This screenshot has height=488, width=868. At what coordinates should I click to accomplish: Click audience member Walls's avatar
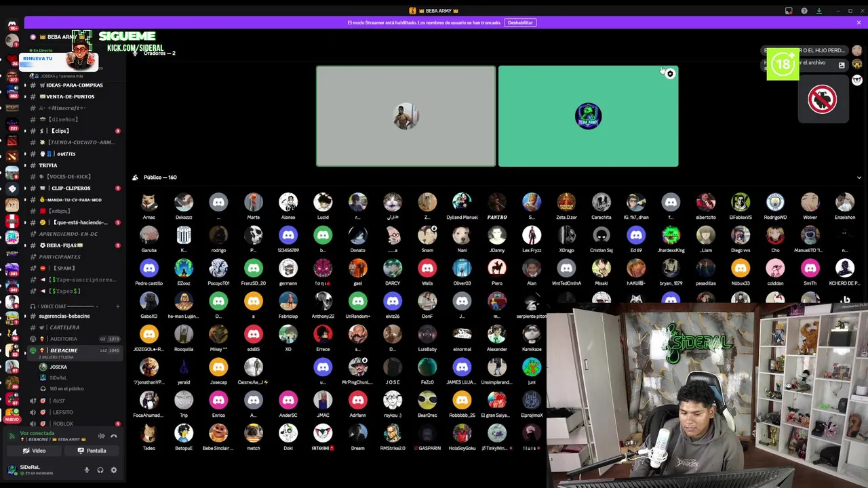pyautogui.click(x=427, y=268)
